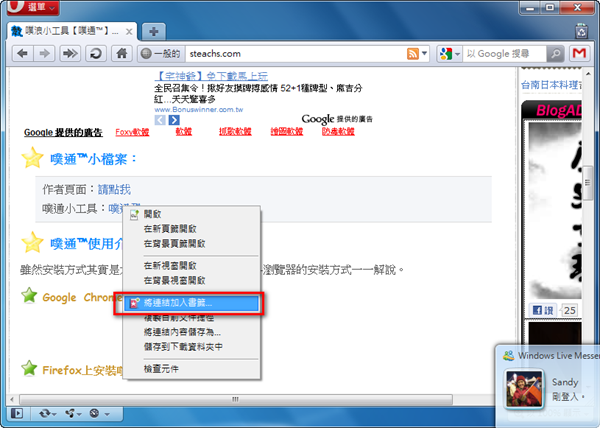Go to the home page

tap(122, 54)
